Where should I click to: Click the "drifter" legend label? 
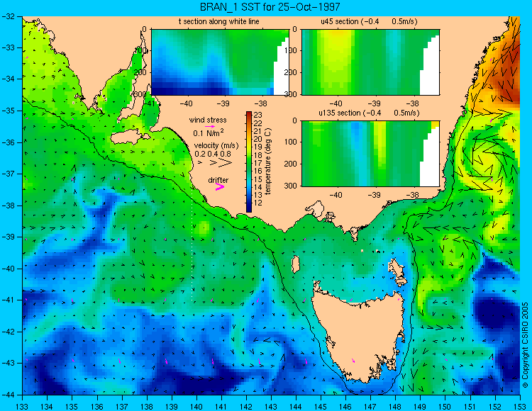point(218,180)
